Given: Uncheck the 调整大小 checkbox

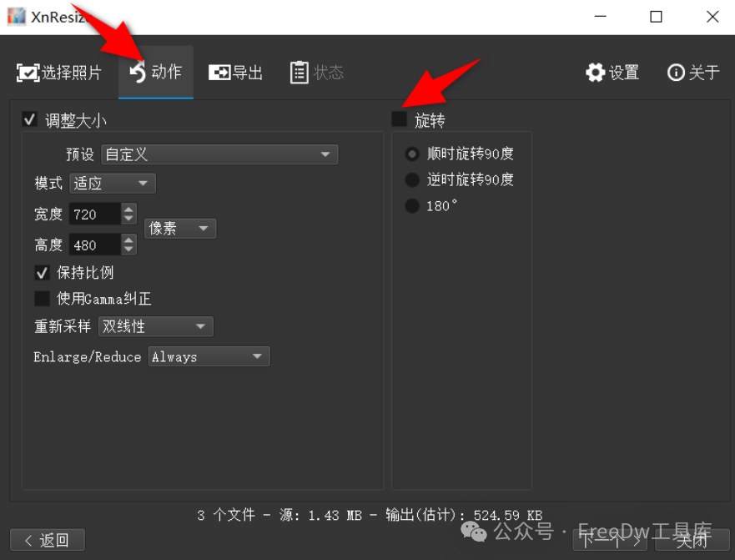Looking at the screenshot, I should pyautogui.click(x=30, y=119).
